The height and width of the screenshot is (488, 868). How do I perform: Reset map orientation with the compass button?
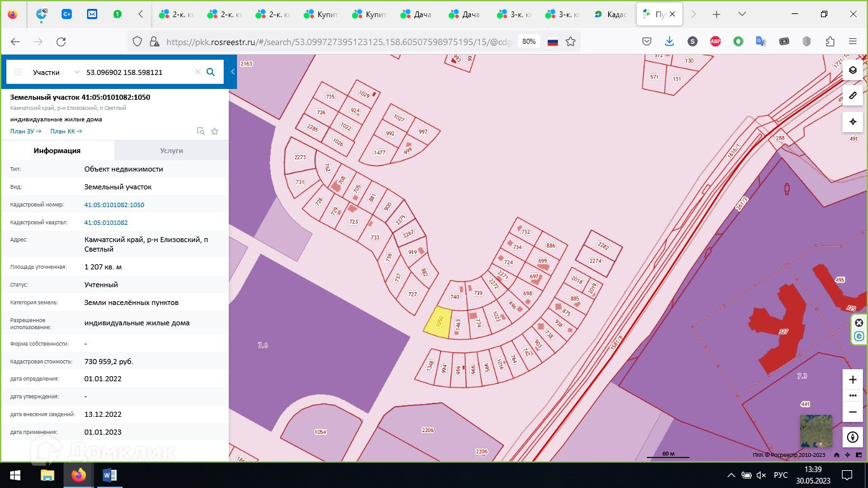click(x=852, y=437)
